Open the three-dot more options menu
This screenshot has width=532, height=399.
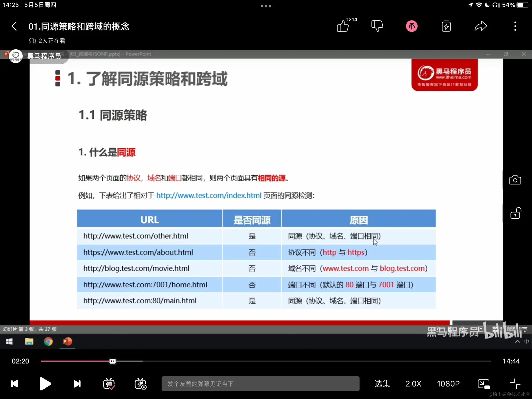[515, 26]
